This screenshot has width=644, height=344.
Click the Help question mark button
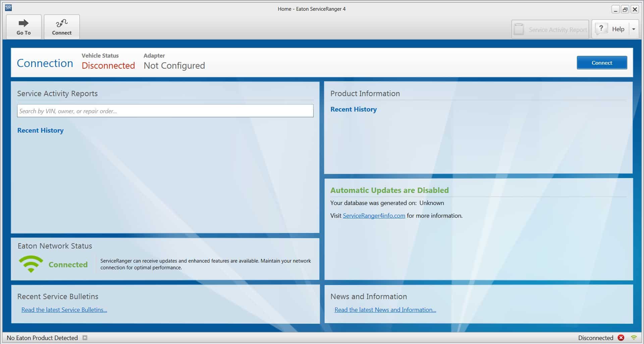click(x=610, y=29)
